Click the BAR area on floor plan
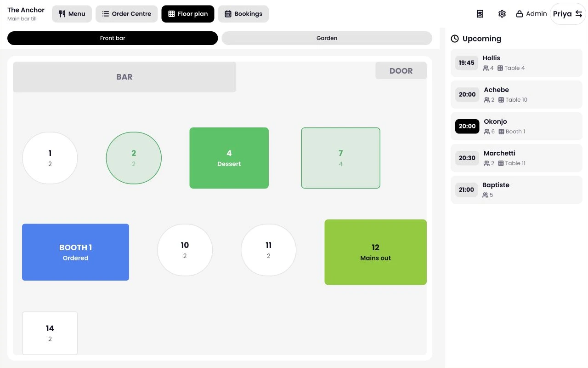Screen dimensions: 588x368 click(124, 77)
